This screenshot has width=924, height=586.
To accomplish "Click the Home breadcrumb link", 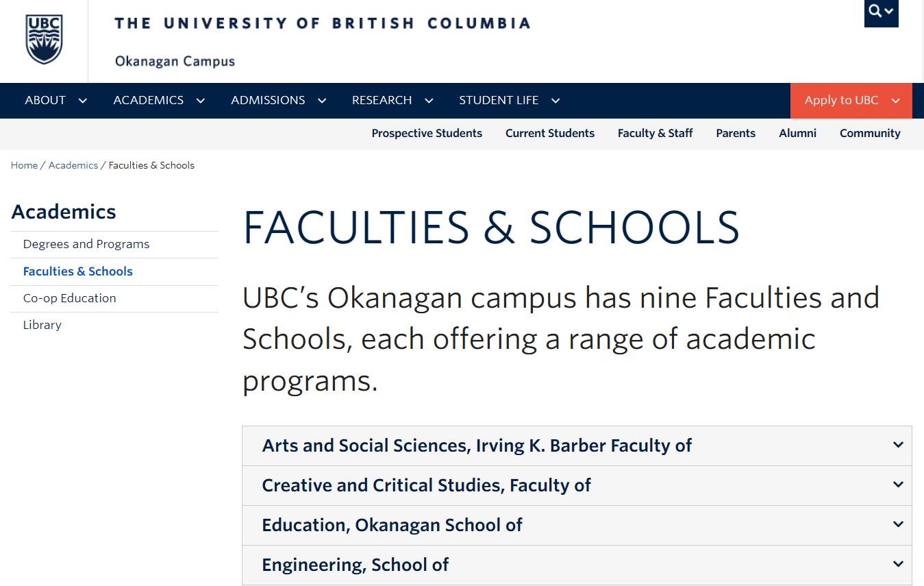I will coord(24,165).
